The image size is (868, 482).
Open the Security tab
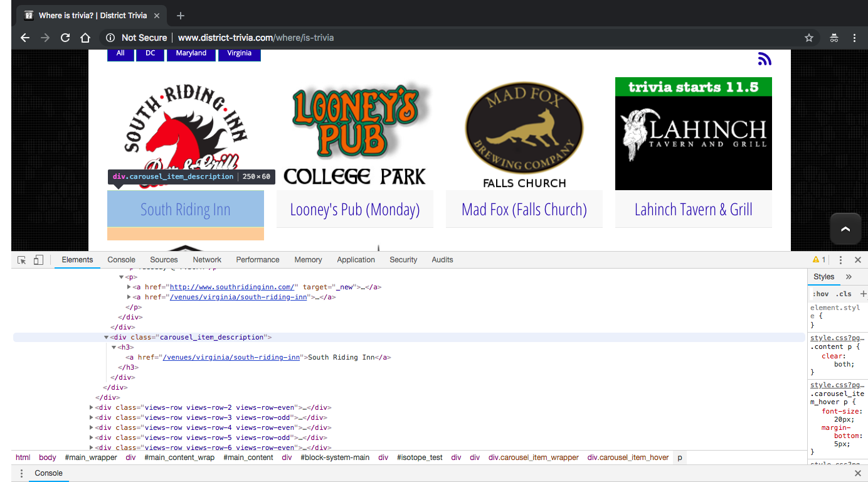tap(403, 260)
